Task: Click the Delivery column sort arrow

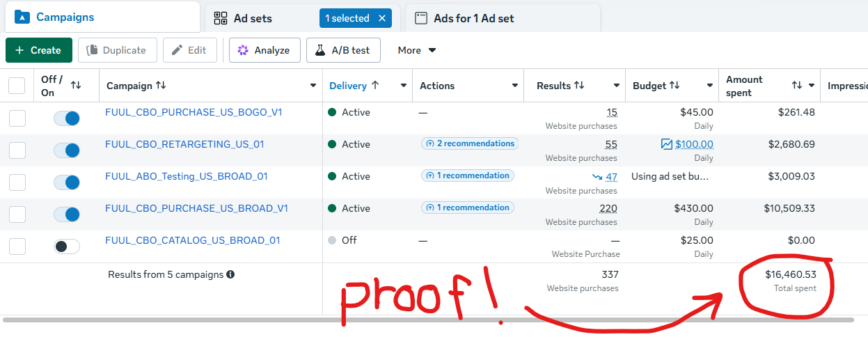Action: [375, 86]
